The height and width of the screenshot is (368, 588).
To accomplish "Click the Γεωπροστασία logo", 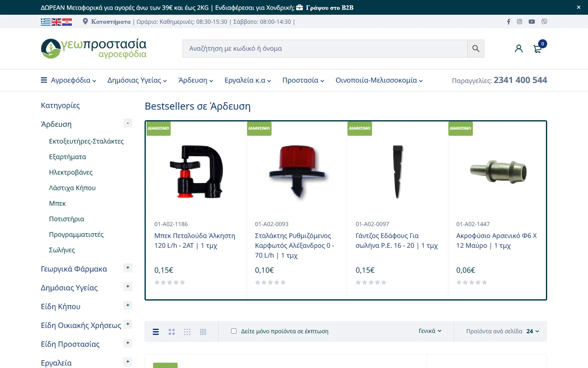I will tap(94, 49).
